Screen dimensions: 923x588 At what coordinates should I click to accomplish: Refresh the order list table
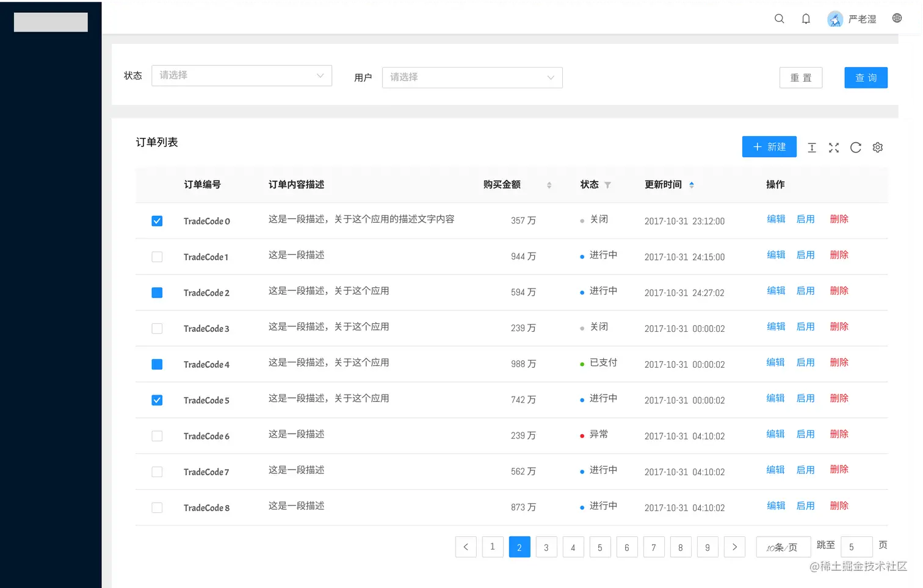click(856, 148)
